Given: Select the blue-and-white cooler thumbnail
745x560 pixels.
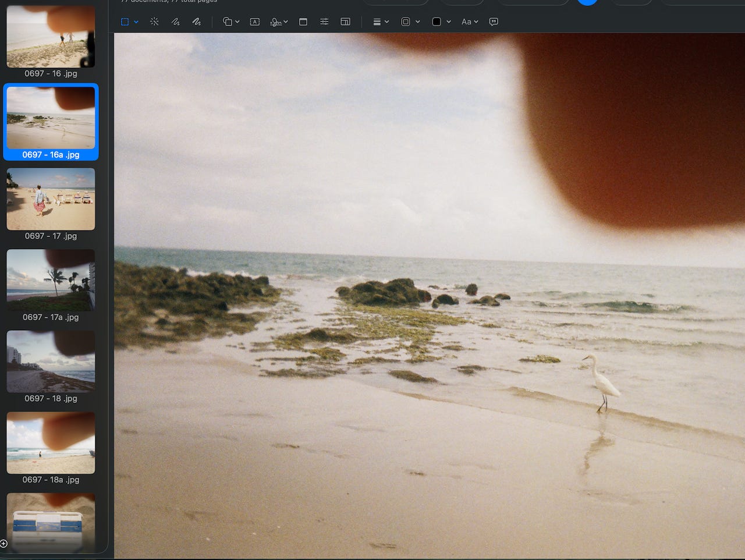Looking at the screenshot, I should [x=51, y=523].
